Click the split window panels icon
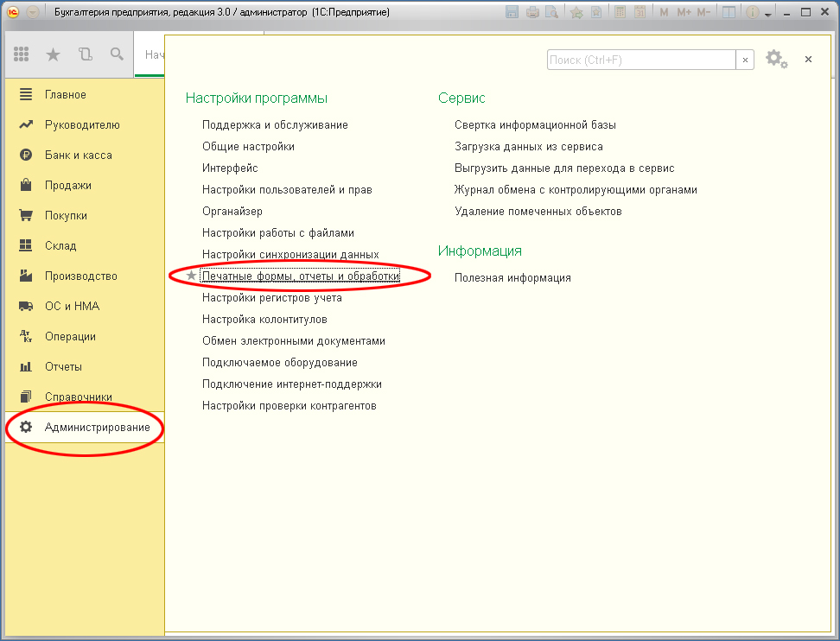Screen dimensions: 840x641 [x=729, y=12]
